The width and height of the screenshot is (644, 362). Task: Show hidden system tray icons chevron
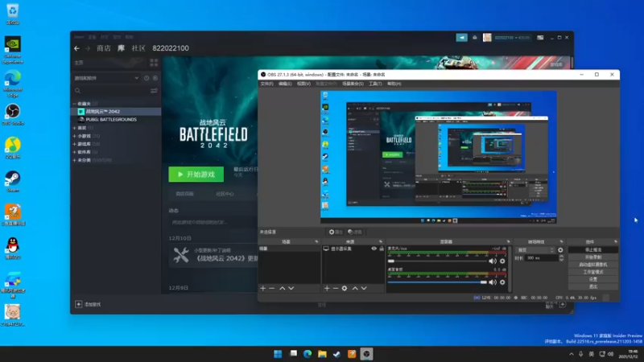tap(572, 354)
